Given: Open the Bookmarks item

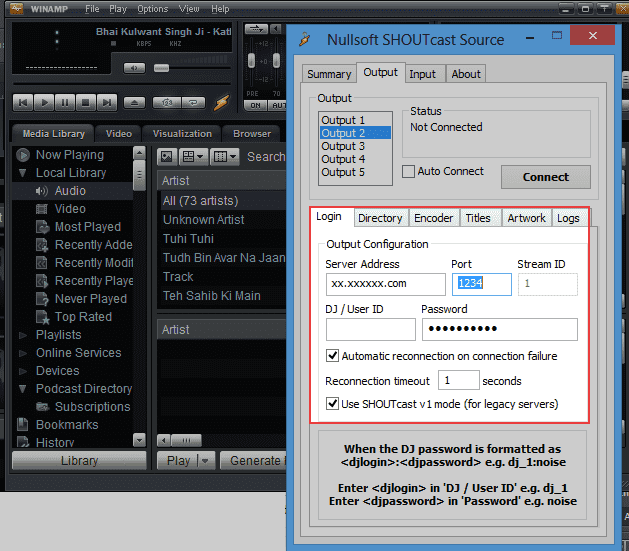Looking at the screenshot, I should click(67, 425).
